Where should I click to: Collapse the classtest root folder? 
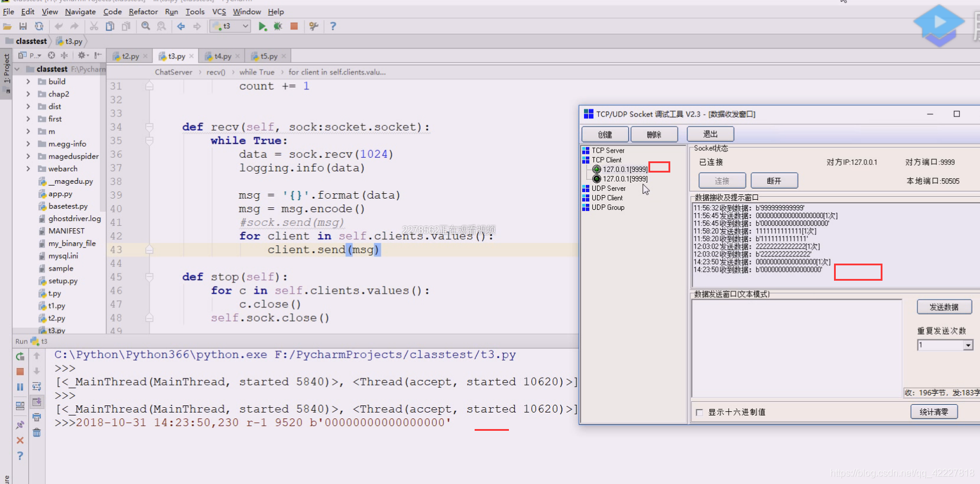click(x=17, y=69)
